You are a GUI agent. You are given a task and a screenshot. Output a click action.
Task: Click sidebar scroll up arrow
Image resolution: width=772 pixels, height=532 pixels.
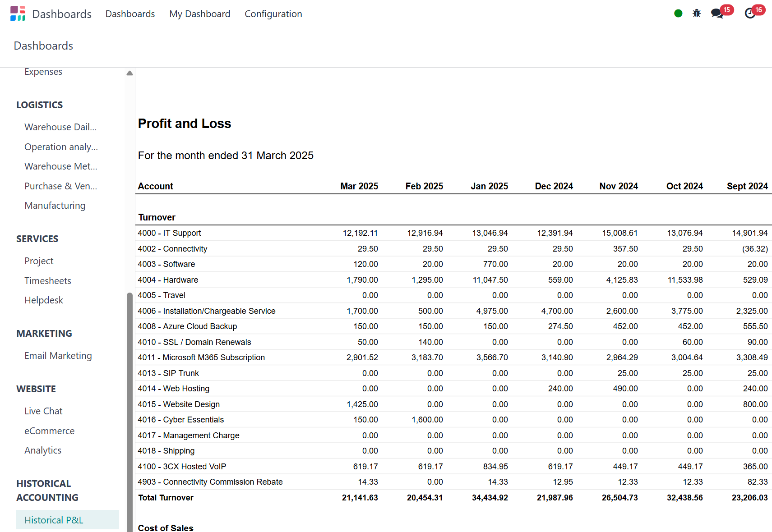click(x=129, y=73)
